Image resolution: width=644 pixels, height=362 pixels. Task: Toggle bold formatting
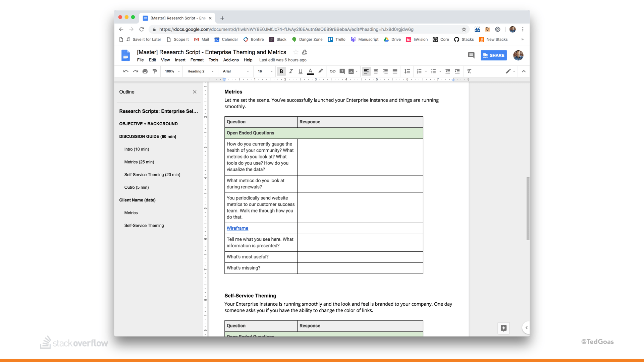[281, 71]
